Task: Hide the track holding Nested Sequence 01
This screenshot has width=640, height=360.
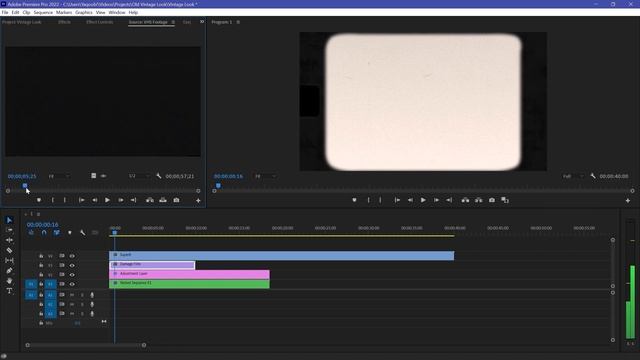Action: [x=72, y=284]
